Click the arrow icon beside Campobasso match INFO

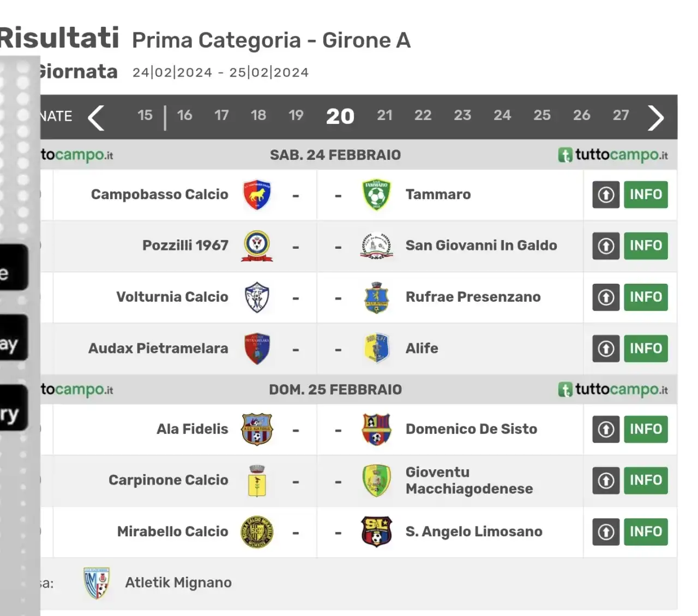[x=606, y=195]
